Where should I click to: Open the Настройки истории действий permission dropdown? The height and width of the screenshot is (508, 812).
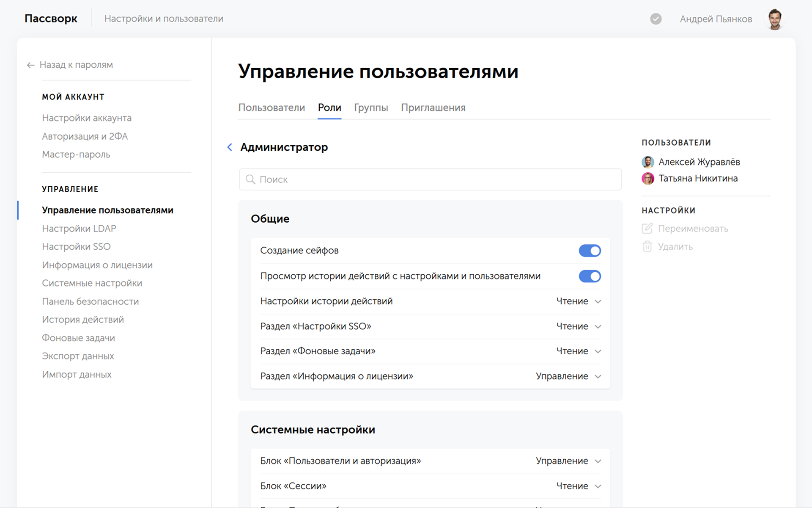[x=578, y=301]
